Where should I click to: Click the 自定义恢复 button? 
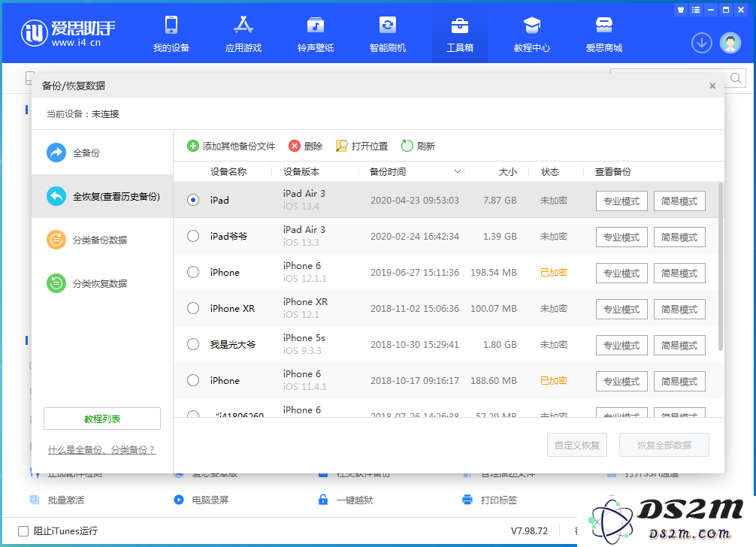(576, 445)
